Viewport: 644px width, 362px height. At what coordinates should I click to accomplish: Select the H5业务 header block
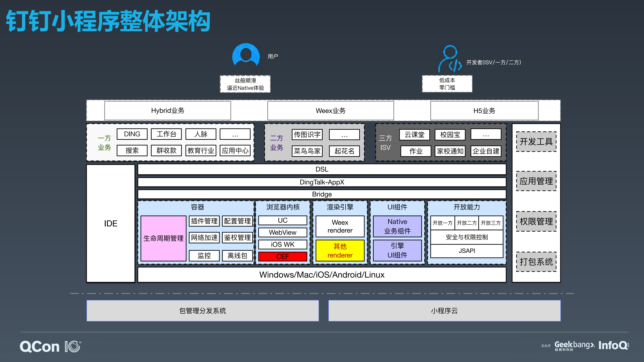point(484,110)
